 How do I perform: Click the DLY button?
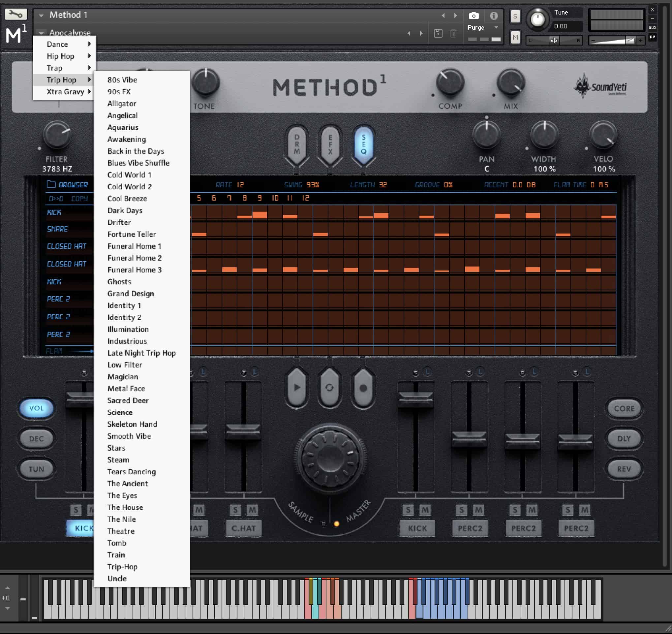click(x=624, y=438)
